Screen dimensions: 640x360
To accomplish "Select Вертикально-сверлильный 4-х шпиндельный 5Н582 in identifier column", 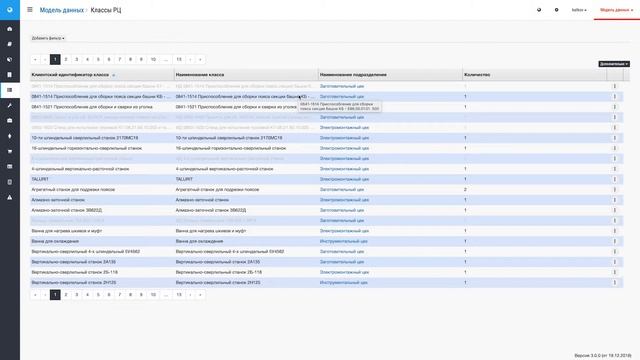I will [86, 251].
